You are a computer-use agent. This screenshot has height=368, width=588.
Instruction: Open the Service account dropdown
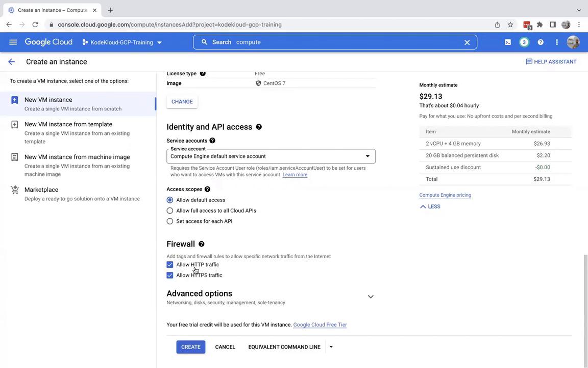point(271,156)
